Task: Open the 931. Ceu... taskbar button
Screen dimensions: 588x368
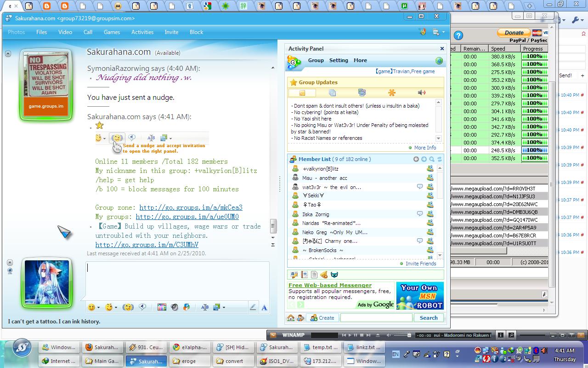Action: tap(147, 347)
